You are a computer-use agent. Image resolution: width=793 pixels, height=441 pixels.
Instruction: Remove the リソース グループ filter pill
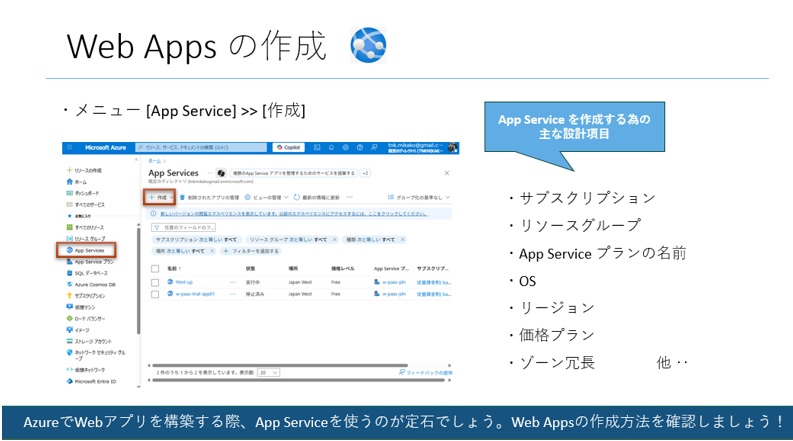tap(335, 240)
